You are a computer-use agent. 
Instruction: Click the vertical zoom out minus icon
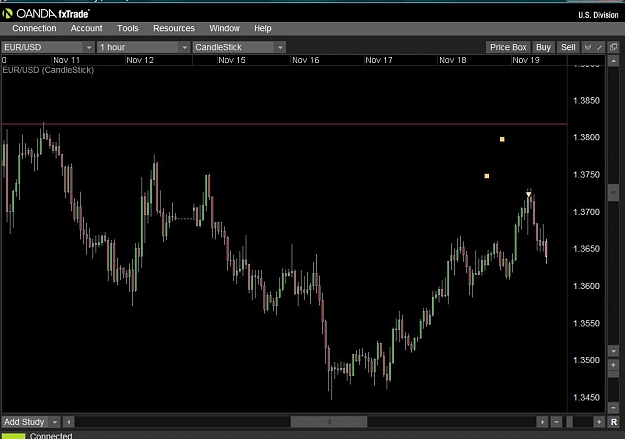pyautogui.click(x=613, y=408)
